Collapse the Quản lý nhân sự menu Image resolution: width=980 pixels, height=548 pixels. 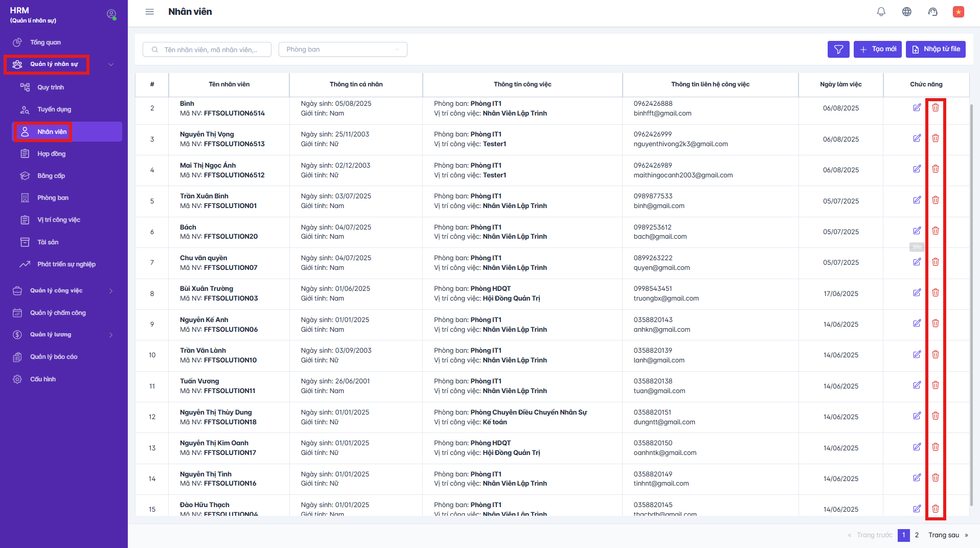(111, 64)
